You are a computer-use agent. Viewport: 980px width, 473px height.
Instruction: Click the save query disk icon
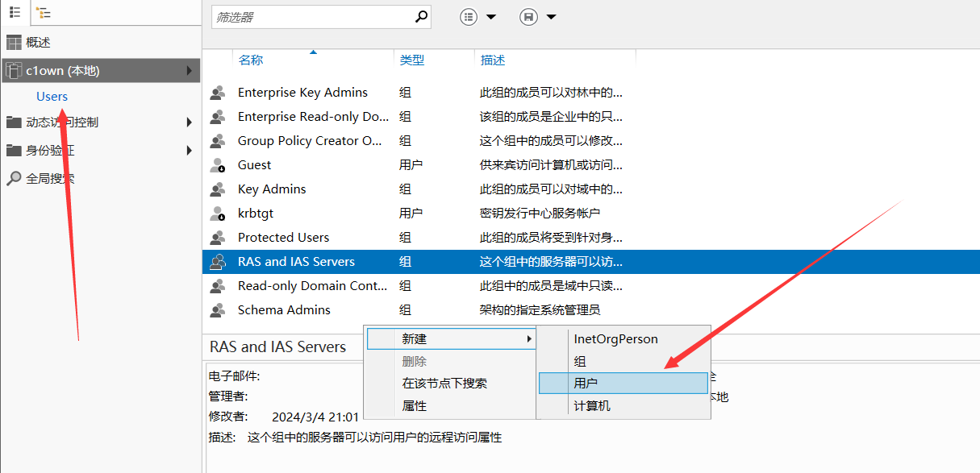click(528, 17)
